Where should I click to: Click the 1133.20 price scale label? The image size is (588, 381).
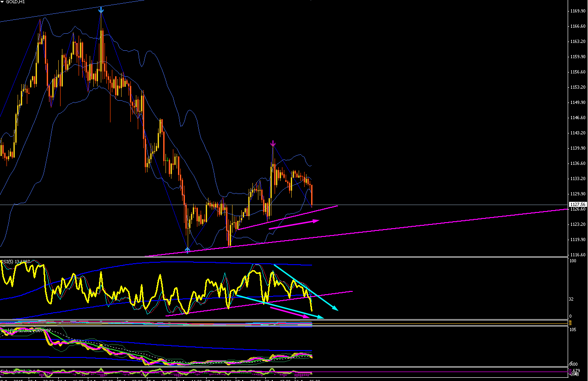click(578, 178)
